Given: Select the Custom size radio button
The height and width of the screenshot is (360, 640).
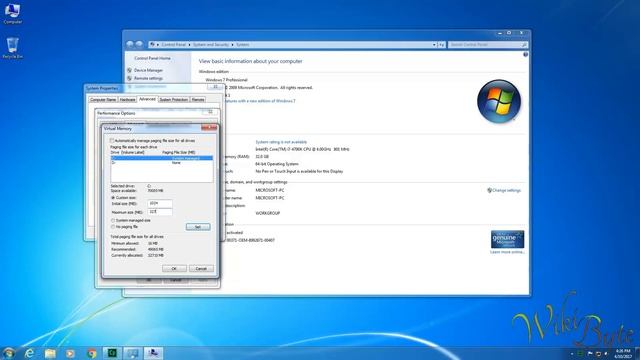Looking at the screenshot, I should point(113,198).
